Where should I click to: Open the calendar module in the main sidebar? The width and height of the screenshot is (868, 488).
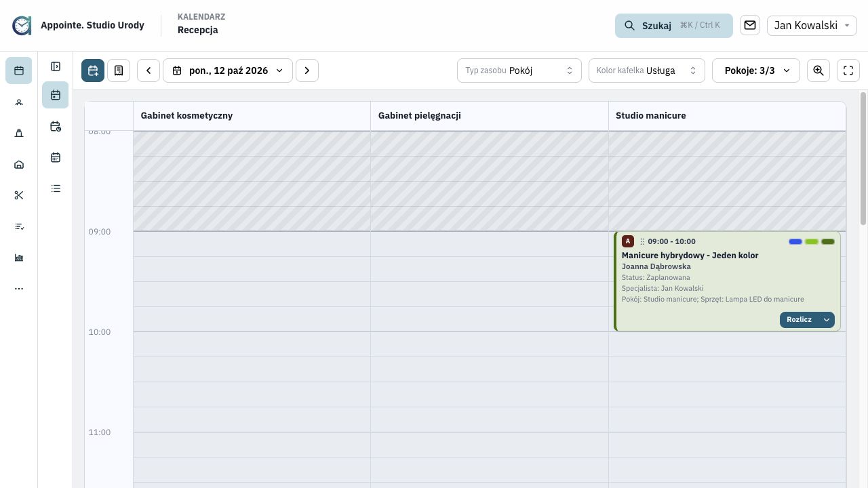coord(19,70)
